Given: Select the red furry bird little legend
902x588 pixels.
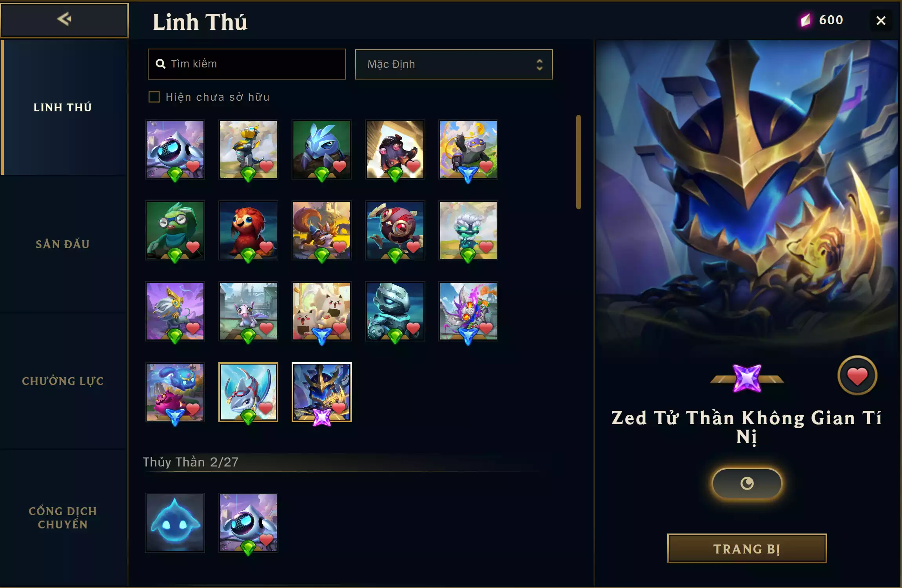Looking at the screenshot, I should pos(248,230).
